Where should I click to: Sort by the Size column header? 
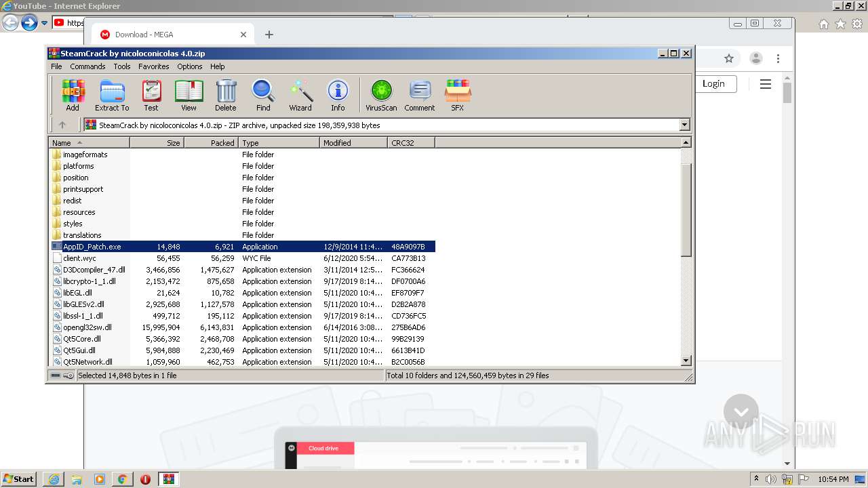pos(157,143)
